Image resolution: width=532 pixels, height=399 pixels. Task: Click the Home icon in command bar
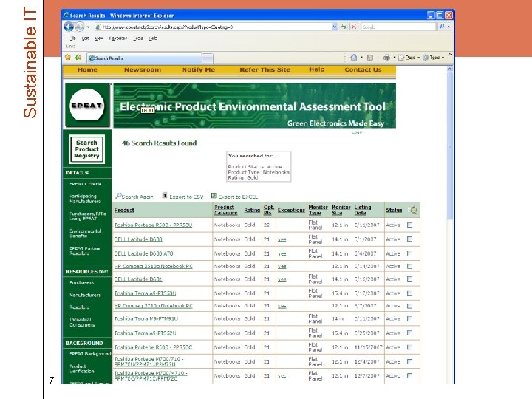353,58
